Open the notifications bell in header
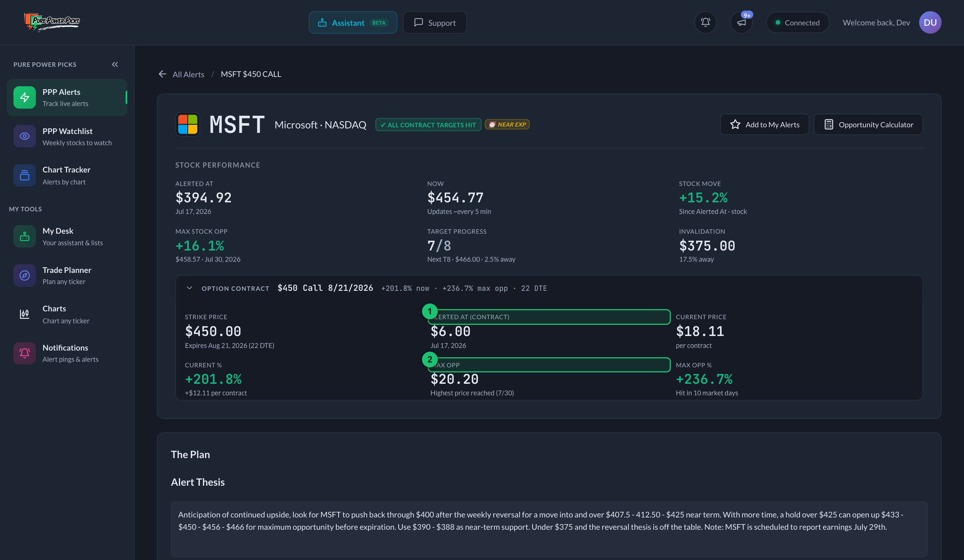 [x=705, y=22]
